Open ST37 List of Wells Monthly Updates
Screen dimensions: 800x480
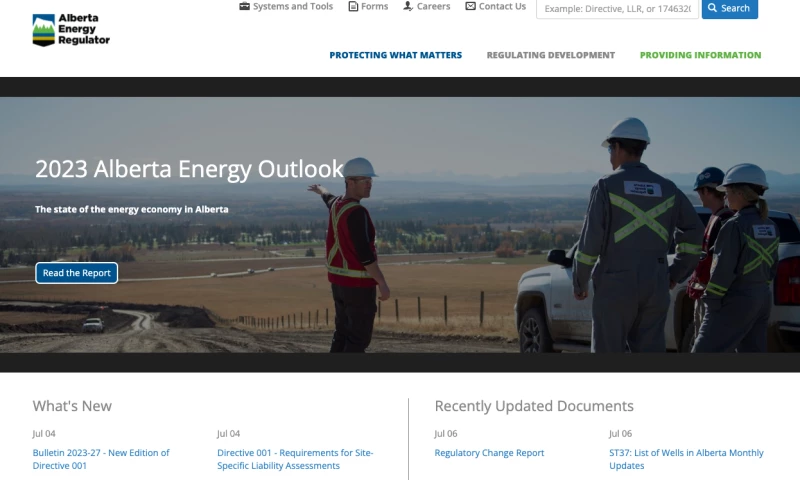tap(686, 459)
